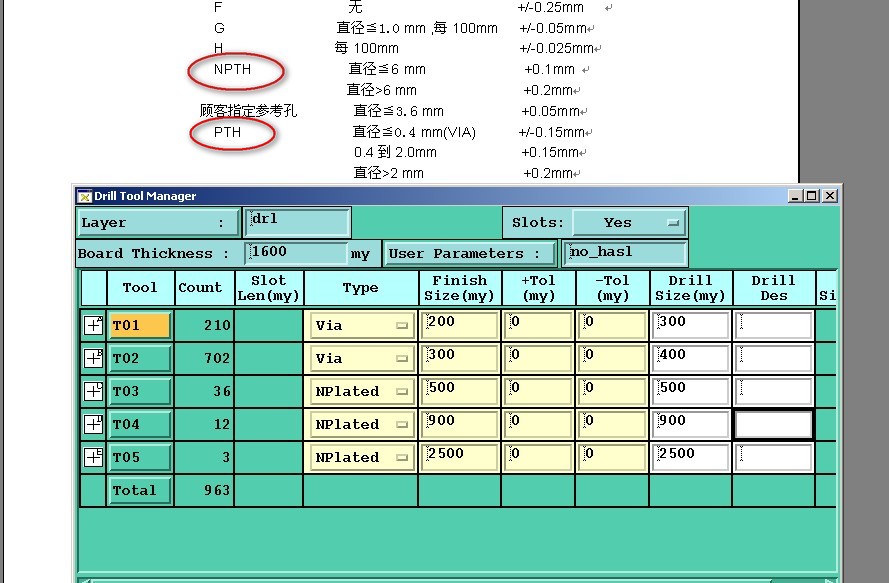Select the T04 tool button
889x583 pixels.
point(139,424)
